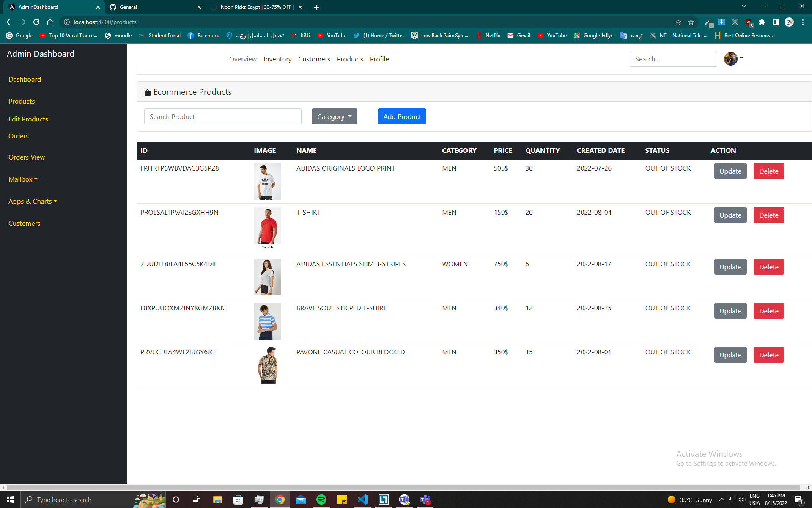Bookmark the page with the star icon
Viewport: 812px width, 508px height.
tap(691, 22)
